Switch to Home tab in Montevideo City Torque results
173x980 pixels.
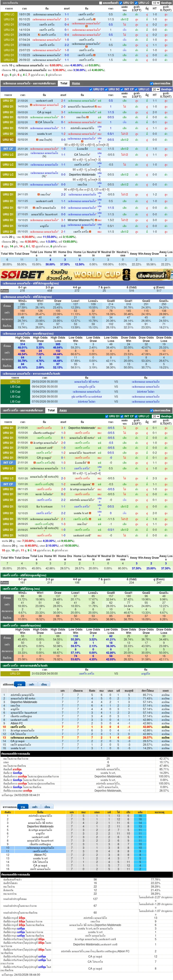coord(76,83)
